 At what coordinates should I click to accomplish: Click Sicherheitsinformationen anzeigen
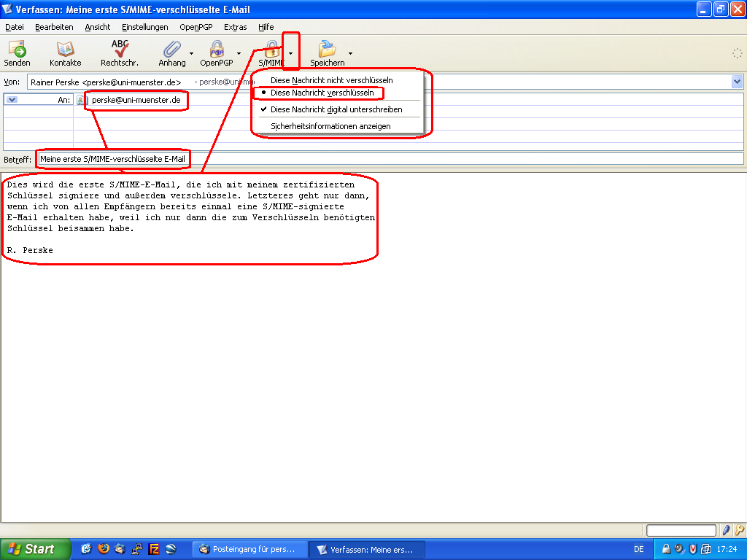click(x=330, y=126)
